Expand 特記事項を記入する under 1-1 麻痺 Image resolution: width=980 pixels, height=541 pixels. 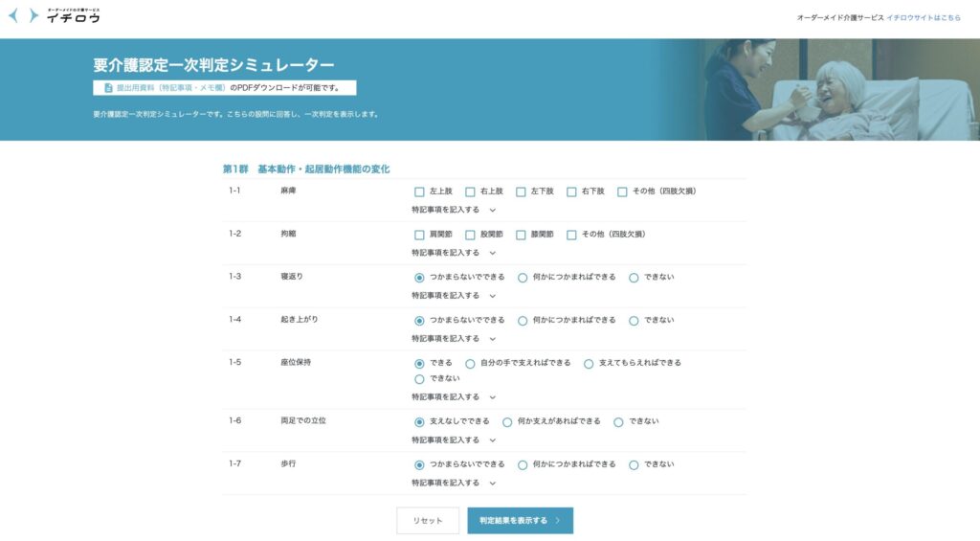tap(454, 209)
